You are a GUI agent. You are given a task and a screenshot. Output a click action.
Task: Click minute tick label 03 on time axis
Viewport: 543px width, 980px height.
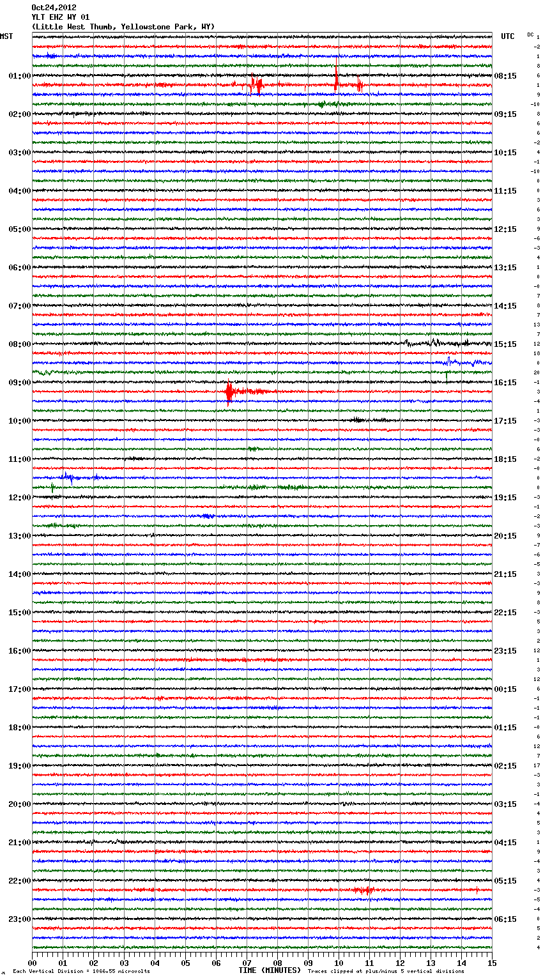pos(124,963)
